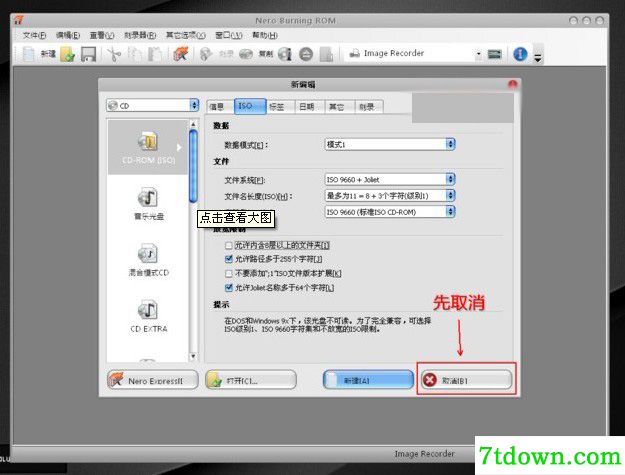Open the toolbar overflow options arrow
Screen dimensions: 625x475
click(538, 56)
